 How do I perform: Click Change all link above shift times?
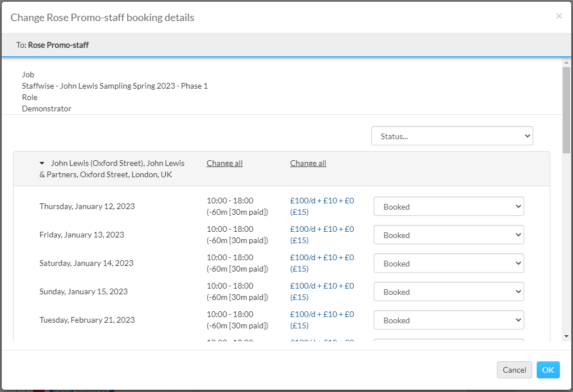224,163
